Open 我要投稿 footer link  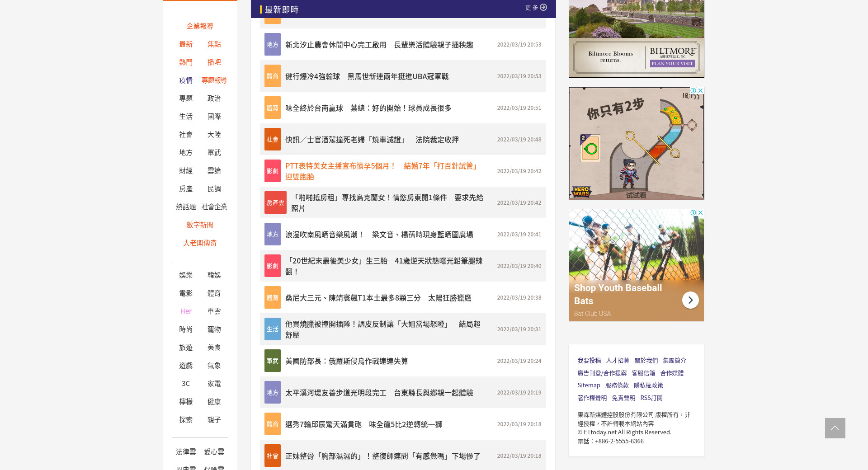(x=589, y=361)
